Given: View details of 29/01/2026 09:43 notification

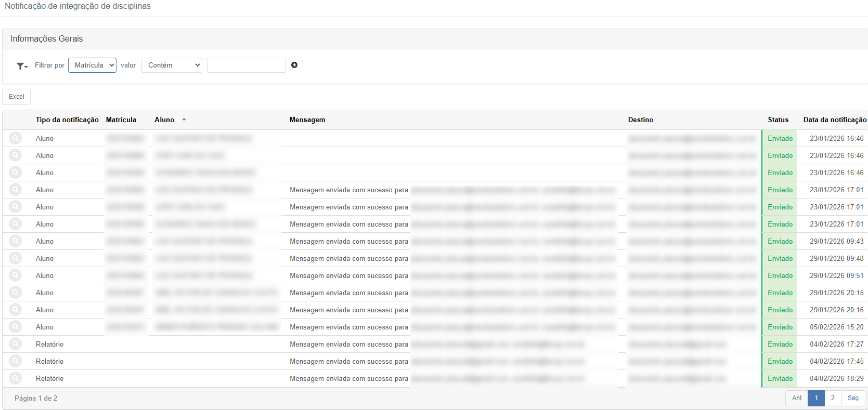Looking at the screenshot, I should (16, 241).
